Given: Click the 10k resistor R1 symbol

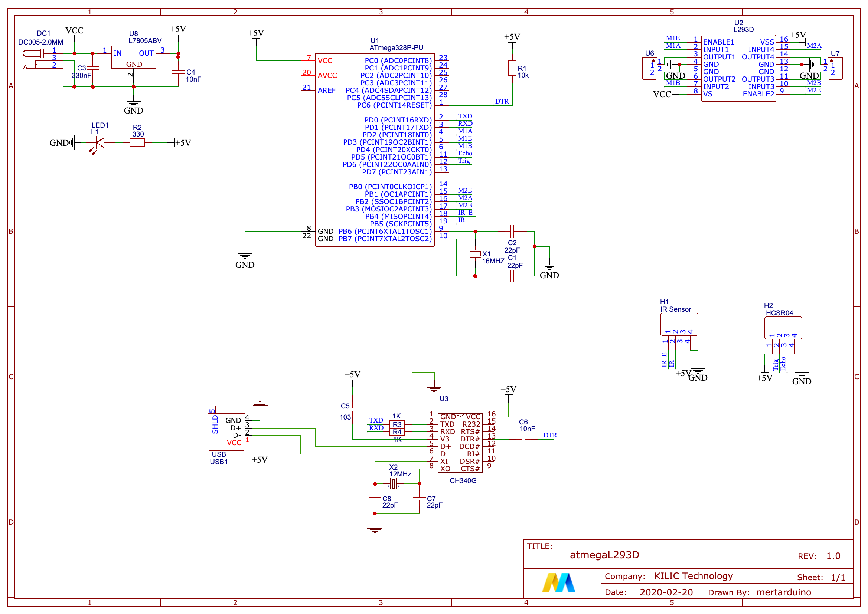Looking at the screenshot, I should click(x=513, y=68).
